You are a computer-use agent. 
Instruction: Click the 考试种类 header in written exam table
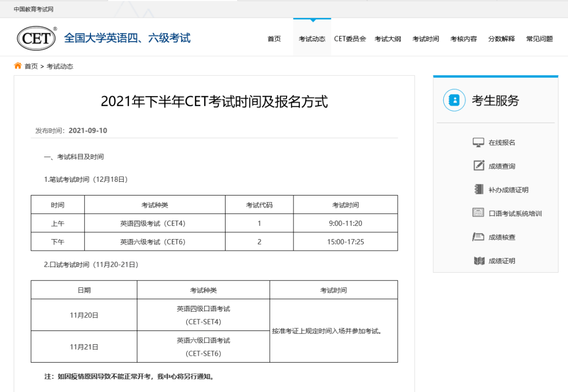tap(155, 205)
